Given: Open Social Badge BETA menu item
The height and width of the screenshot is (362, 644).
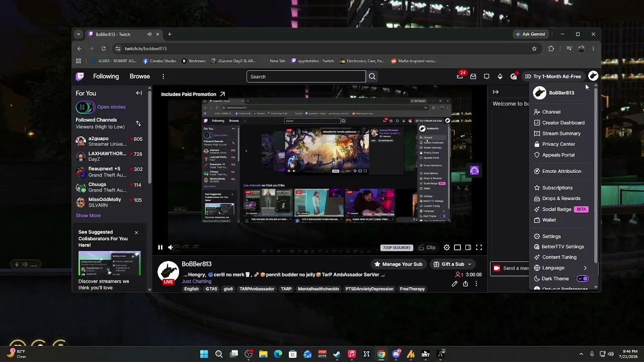Looking at the screenshot, I should 560,209.
